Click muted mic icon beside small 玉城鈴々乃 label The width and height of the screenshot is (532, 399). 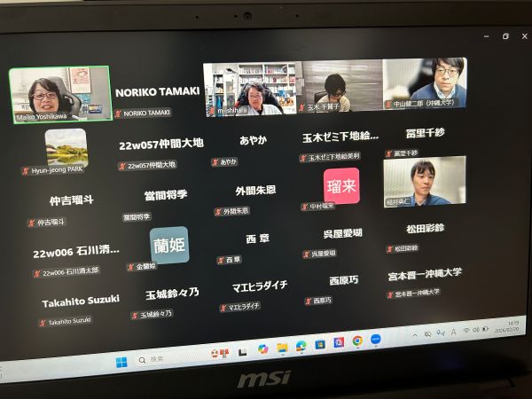coord(135,316)
